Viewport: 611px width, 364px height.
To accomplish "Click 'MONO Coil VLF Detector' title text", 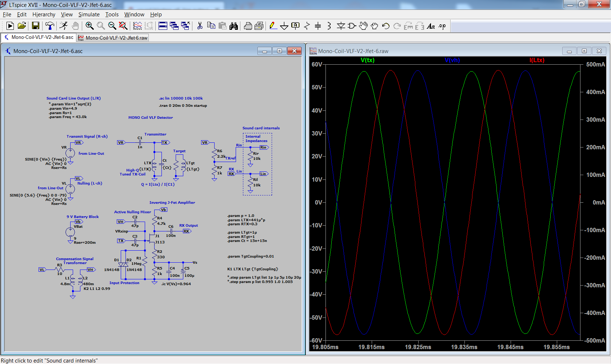I will (151, 118).
